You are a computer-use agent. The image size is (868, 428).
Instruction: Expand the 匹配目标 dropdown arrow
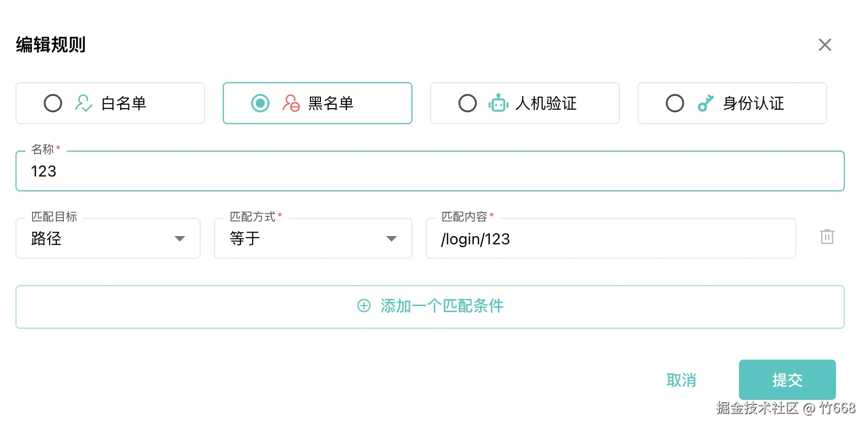[x=180, y=239]
